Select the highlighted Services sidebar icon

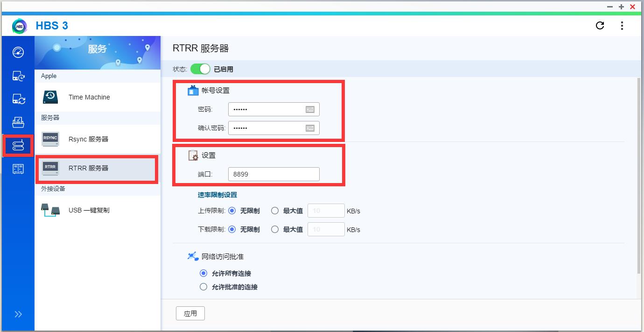18,146
